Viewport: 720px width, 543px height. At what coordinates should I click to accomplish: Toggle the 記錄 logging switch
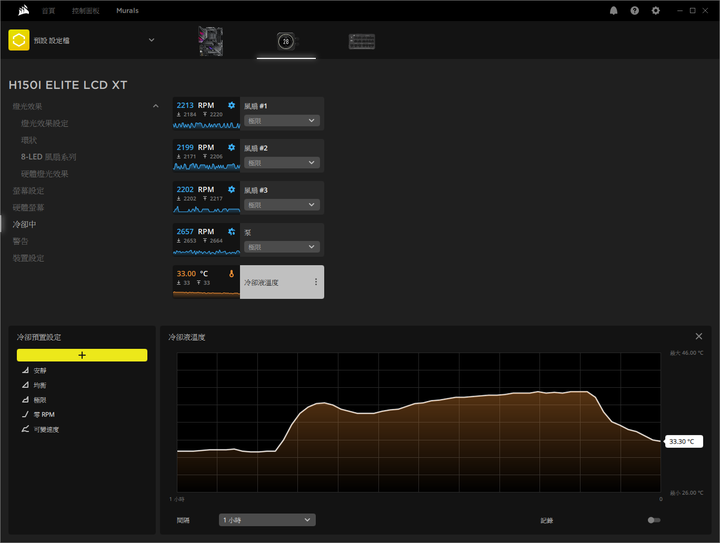(654, 520)
